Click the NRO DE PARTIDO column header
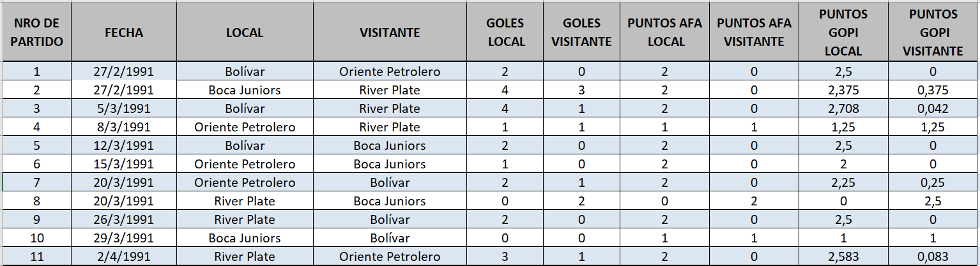 (36, 33)
